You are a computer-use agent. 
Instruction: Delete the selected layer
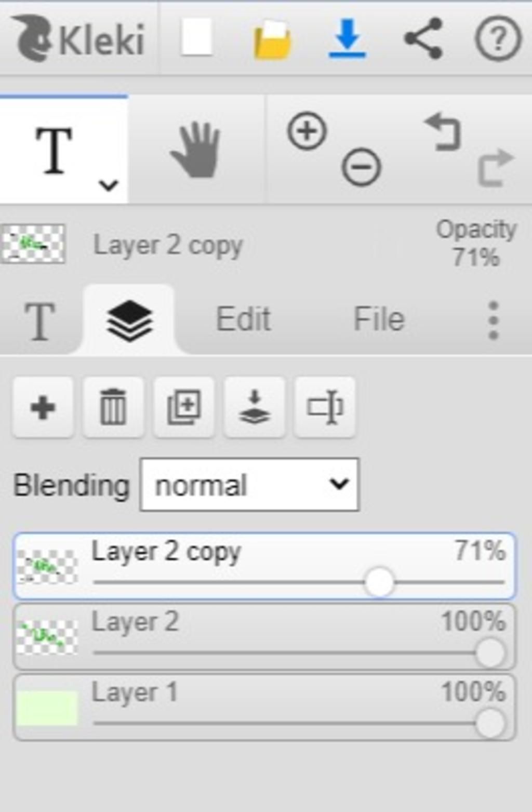113,408
